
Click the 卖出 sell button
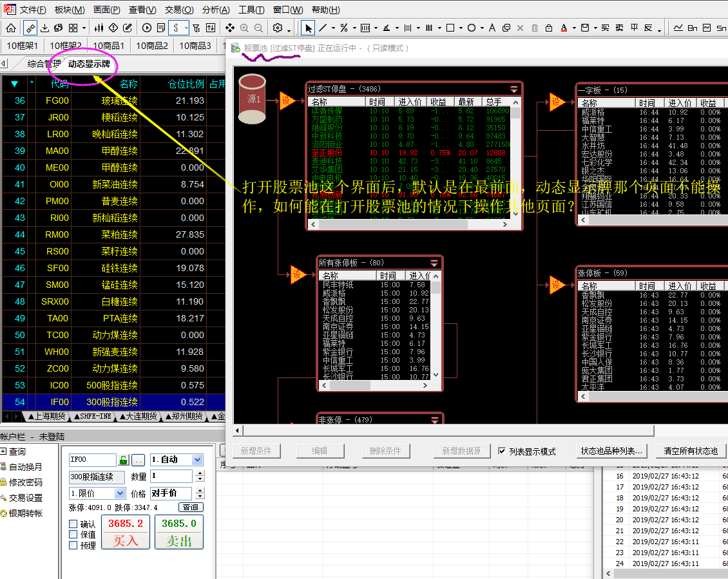[178, 532]
